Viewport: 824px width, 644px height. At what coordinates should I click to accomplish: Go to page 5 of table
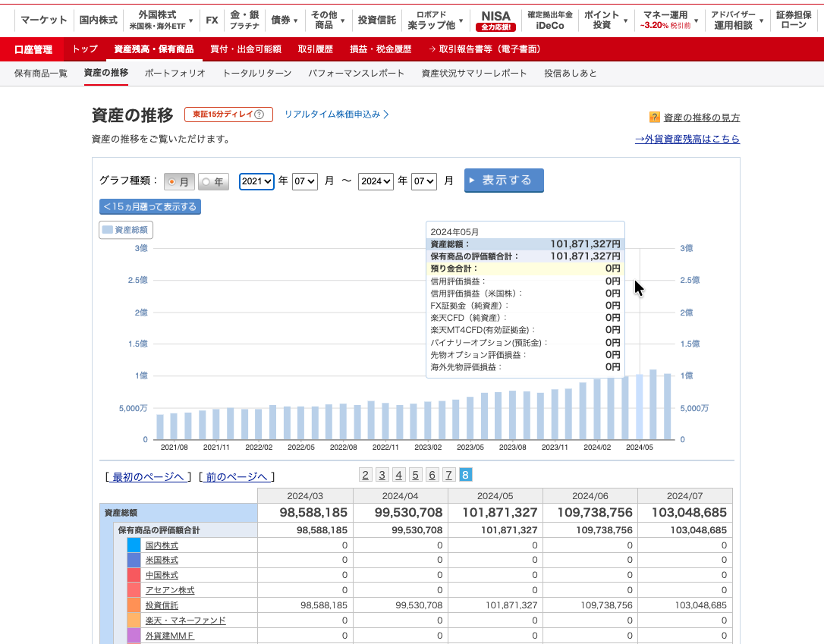click(x=415, y=476)
